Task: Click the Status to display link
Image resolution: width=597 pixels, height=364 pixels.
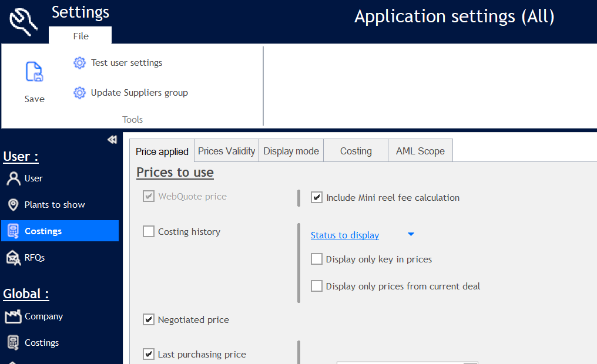Action: pos(344,235)
